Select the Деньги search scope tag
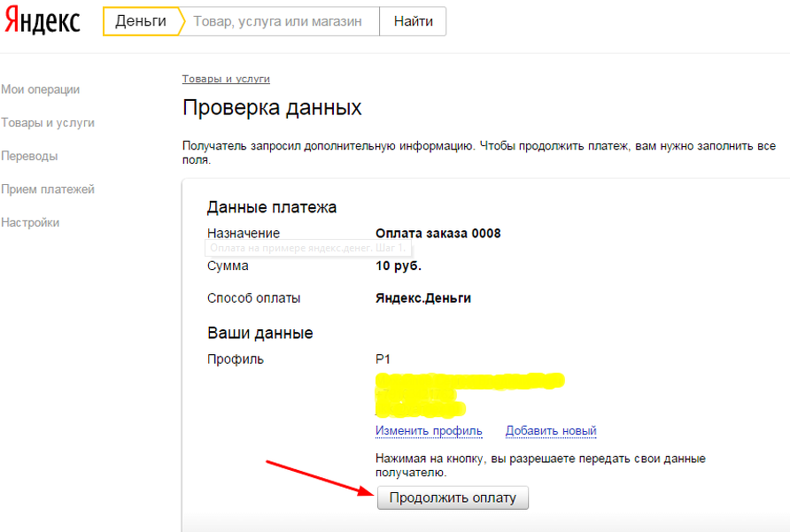The height and width of the screenshot is (532, 790). coord(141,21)
